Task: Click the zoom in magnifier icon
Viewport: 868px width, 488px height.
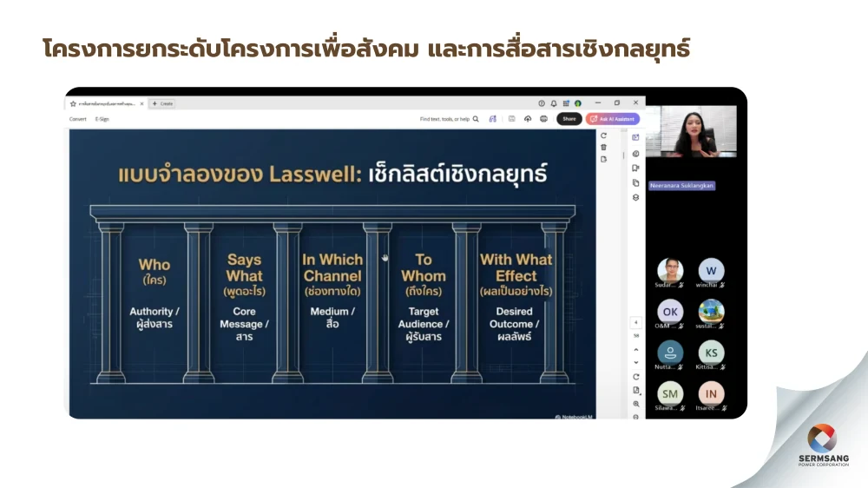Action: [x=636, y=405]
